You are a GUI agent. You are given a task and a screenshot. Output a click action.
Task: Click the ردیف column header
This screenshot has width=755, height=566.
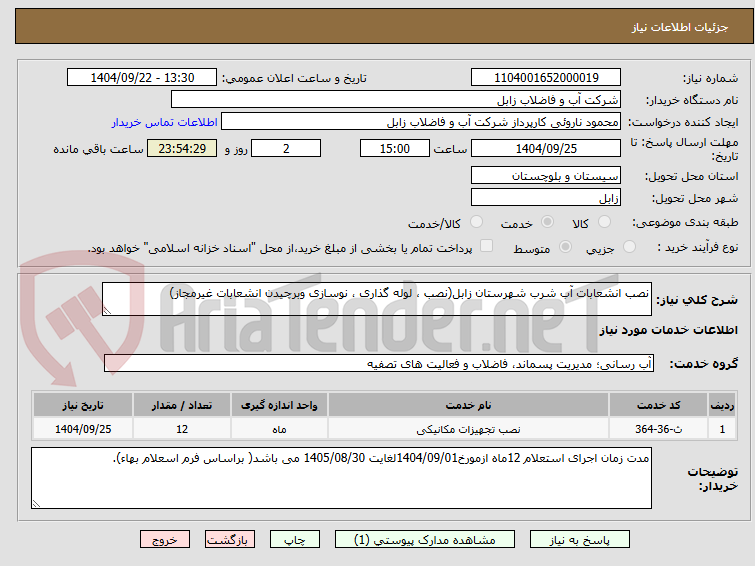(722, 405)
